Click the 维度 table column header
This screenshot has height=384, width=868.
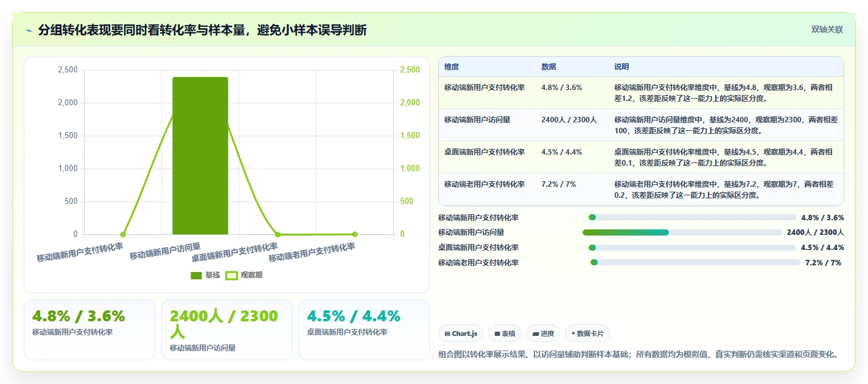[452, 67]
